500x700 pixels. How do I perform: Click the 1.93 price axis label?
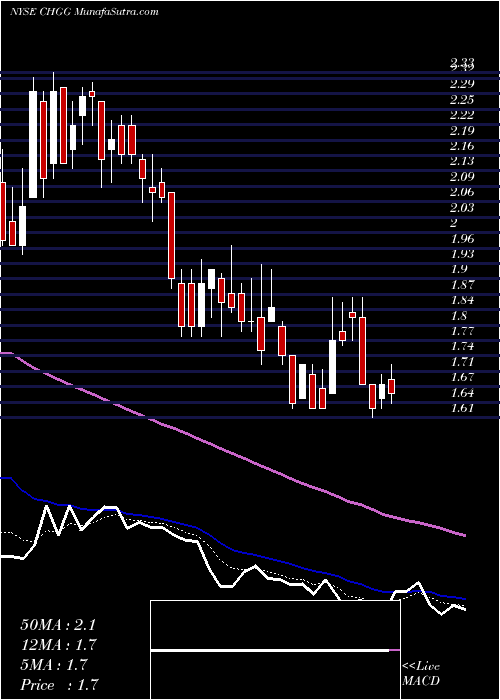(x=462, y=254)
